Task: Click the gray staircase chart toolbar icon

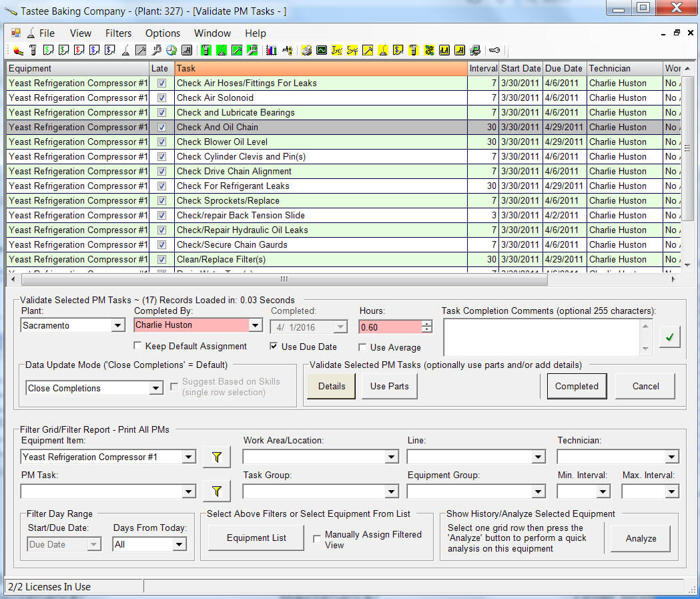Action: 187,51
